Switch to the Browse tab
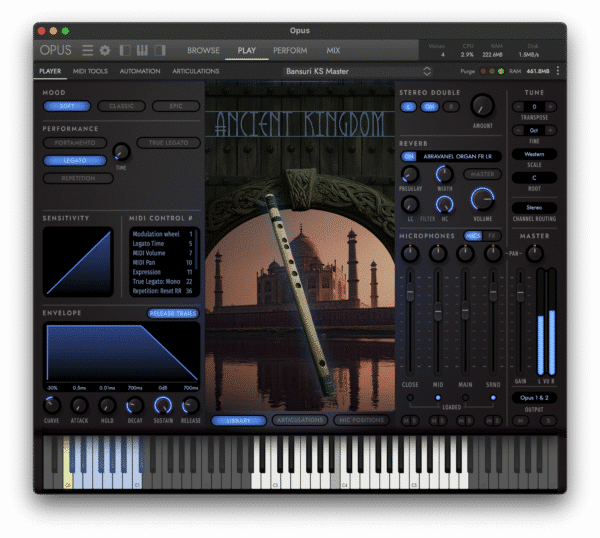The width and height of the screenshot is (600, 538). pyautogui.click(x=203, y=51)
